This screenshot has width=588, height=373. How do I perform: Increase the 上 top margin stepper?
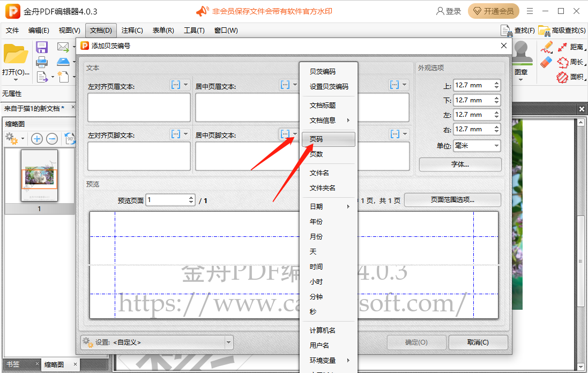[496, 83]
